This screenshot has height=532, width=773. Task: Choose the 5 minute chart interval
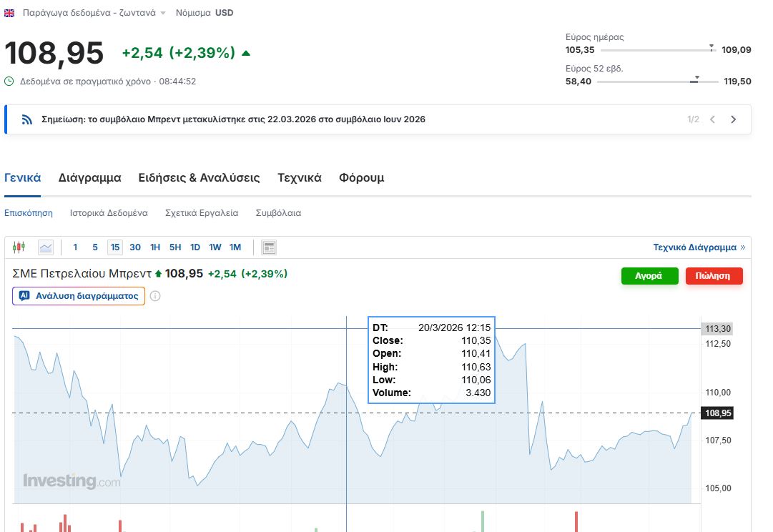point(95,247)
